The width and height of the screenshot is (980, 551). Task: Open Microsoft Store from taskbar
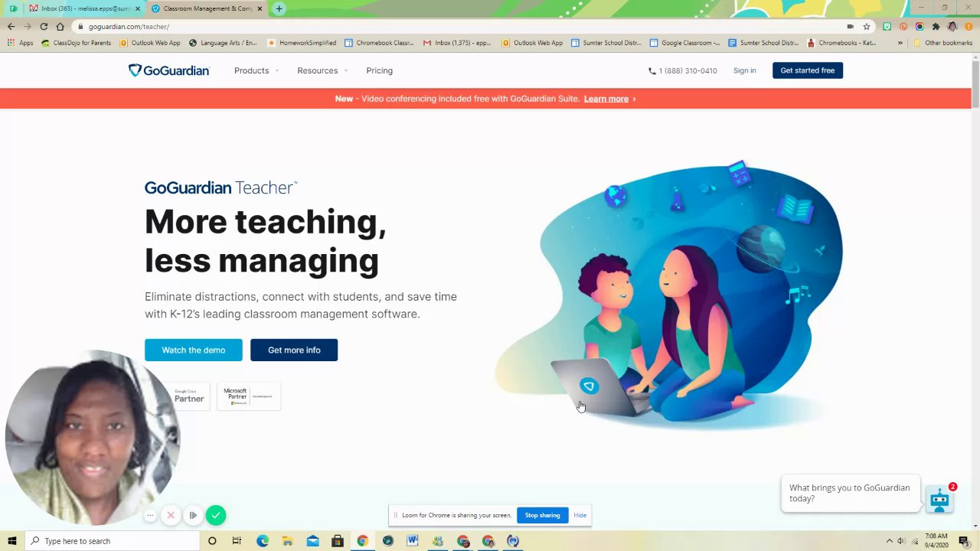pyautogui.click(x=337, y=541)
